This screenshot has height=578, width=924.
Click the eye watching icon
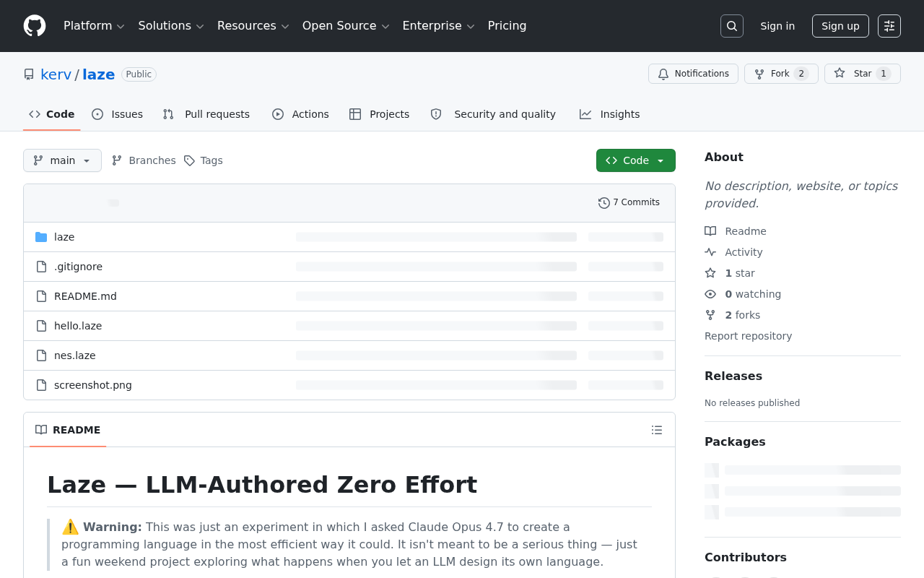710,294
